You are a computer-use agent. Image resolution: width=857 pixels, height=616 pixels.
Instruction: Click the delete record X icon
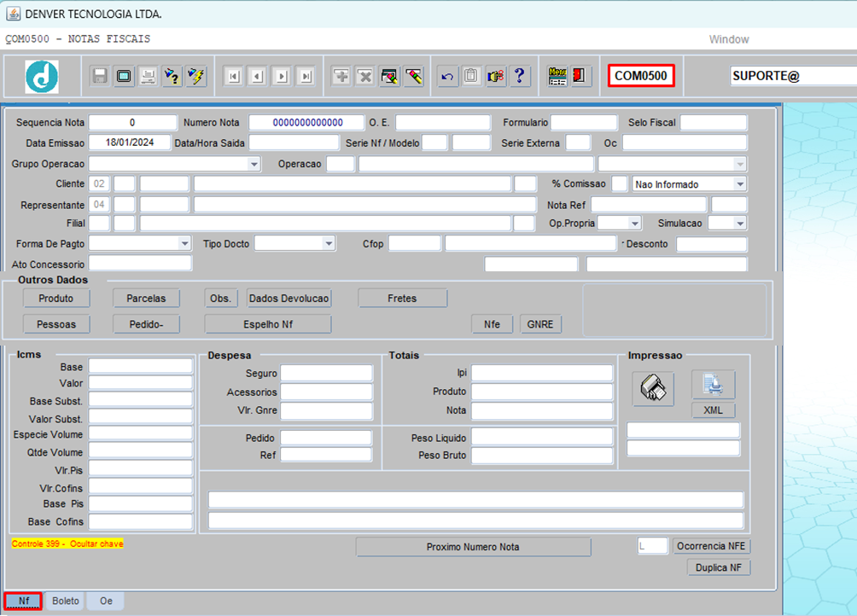click(364, 76)
